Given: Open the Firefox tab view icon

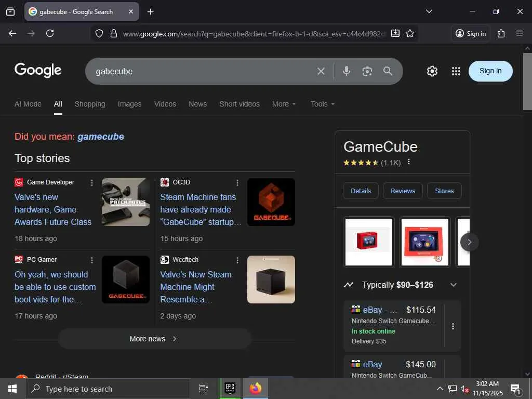Looking at the screenshot, I should coord(10,11).
